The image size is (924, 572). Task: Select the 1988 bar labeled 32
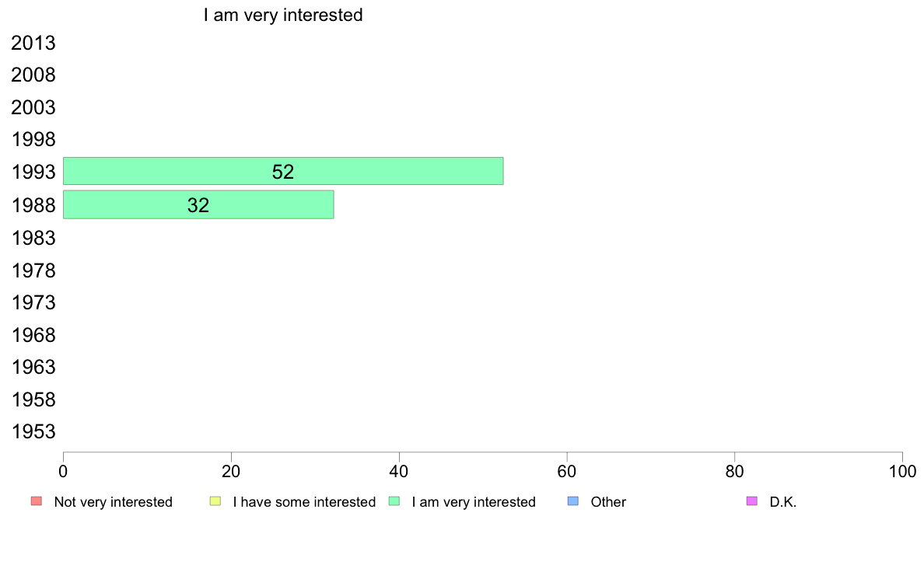coord(198,204)
